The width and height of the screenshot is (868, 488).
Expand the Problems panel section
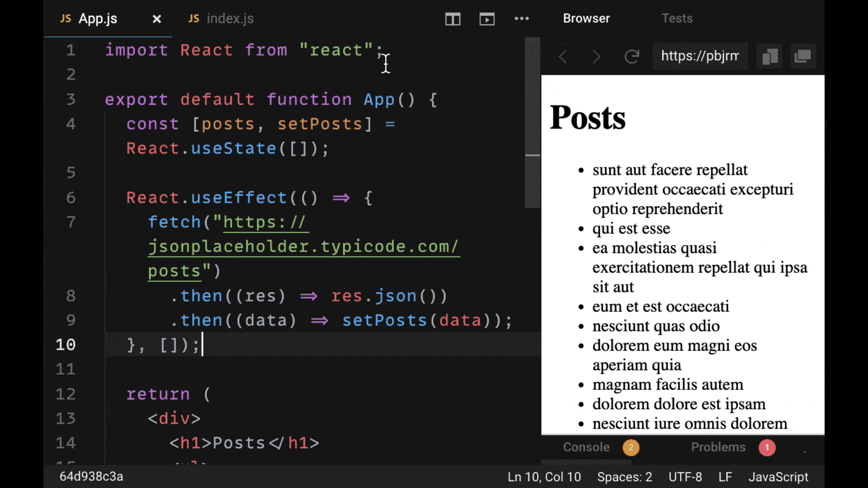pos(718,447)
